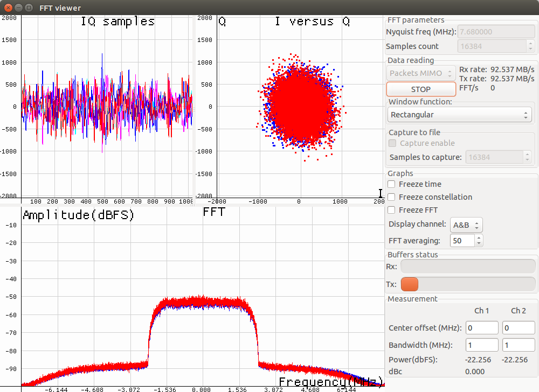
Task: Click the I versus Q constellation plot
Action: coord(300,107)
